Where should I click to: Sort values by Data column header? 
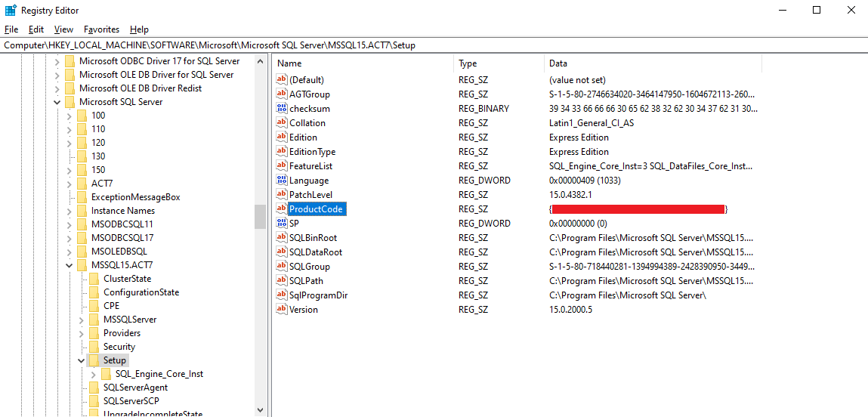click(653, 63)
